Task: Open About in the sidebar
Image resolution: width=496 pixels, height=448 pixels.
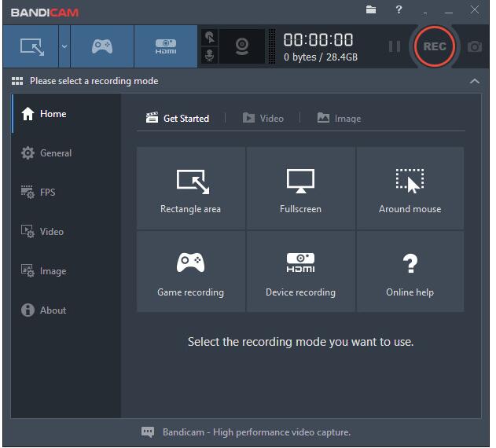Action: [66, 310]
